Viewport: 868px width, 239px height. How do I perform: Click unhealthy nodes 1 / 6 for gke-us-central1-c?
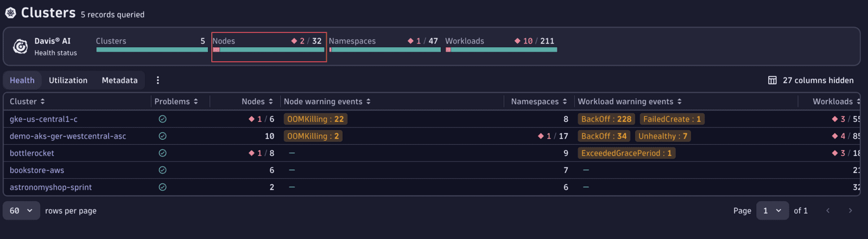tap(262, 119)
